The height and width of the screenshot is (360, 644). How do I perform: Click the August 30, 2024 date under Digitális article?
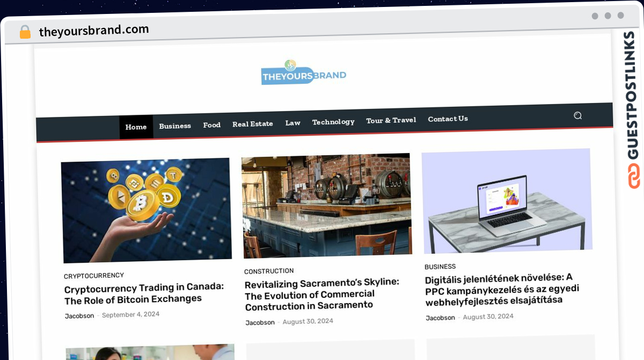pyautogui.click(x=488, y=316)
